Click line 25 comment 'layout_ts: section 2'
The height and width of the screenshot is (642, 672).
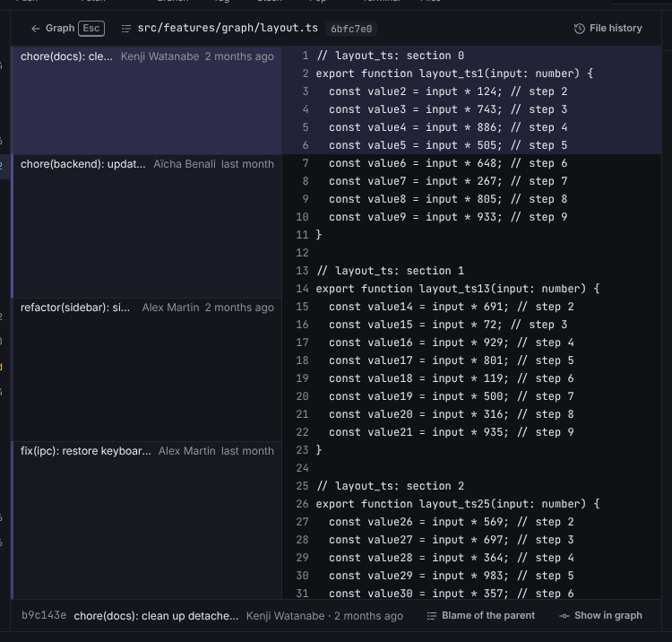coord(390,486)
